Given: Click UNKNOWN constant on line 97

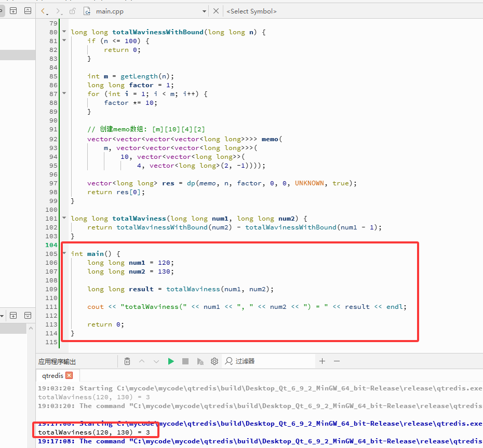Looking at the screenshot, I should (309, 183).
